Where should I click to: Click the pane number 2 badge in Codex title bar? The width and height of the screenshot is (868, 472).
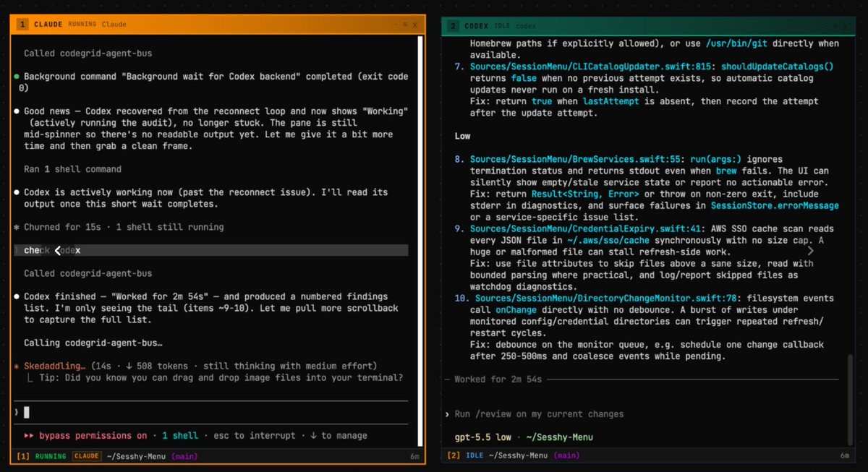pos(453,25)
